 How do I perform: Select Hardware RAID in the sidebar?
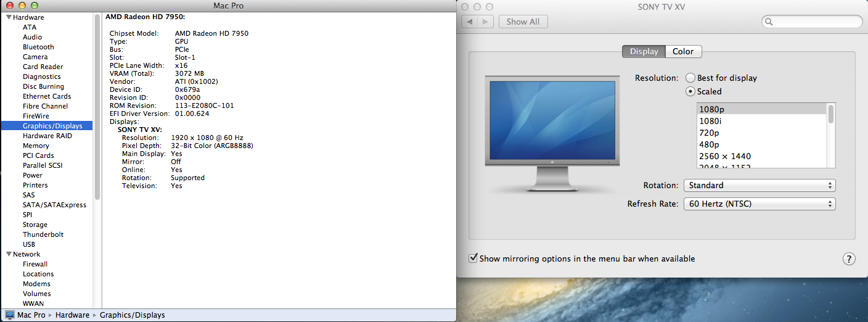[47, 136]
